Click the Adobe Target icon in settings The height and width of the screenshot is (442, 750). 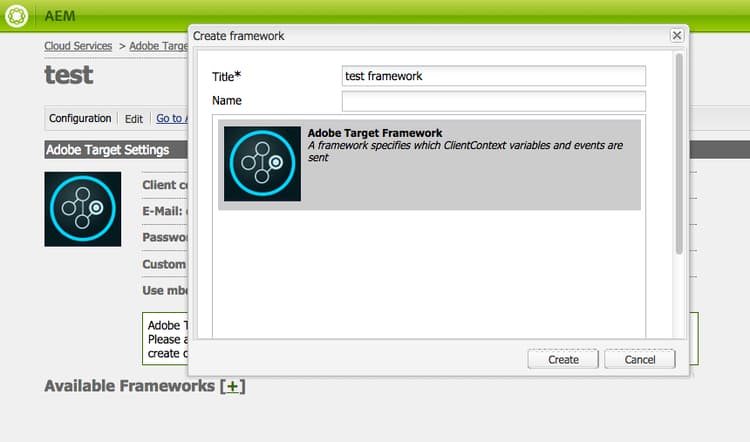coord(83,209)
